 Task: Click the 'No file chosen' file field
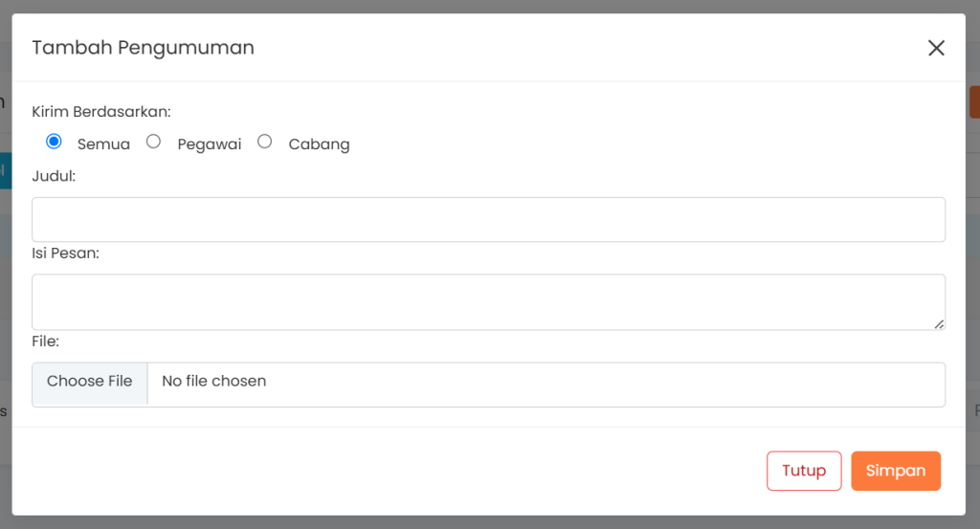tap(546, 382)
